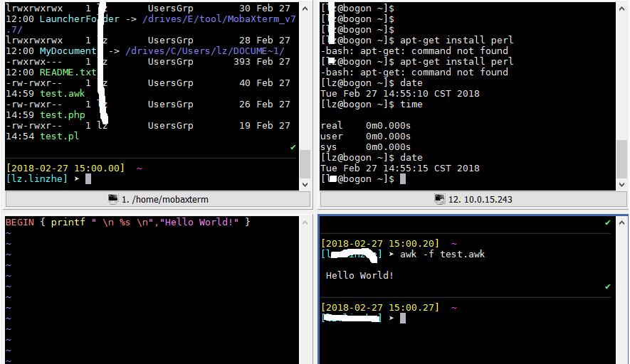The image size is (630, 364).
Task: Select the '12. 10.0.15.243' pane tab
Action: pos(473,199)
